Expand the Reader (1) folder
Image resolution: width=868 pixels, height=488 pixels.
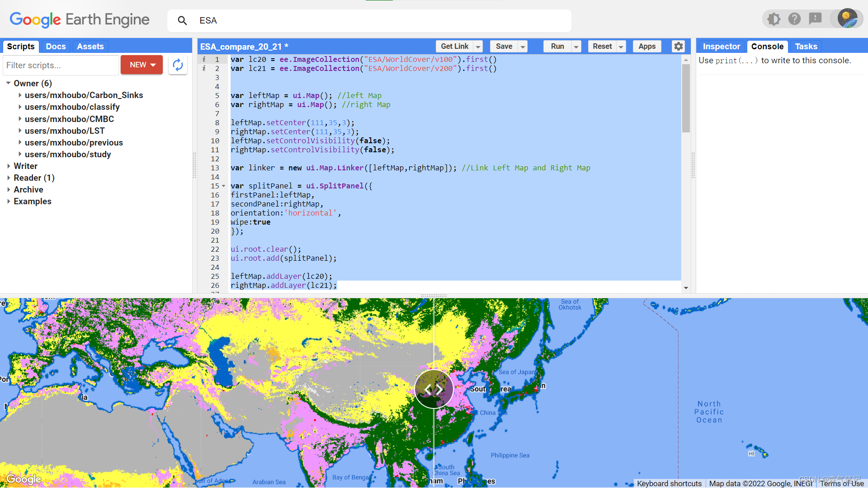(8, 178)
